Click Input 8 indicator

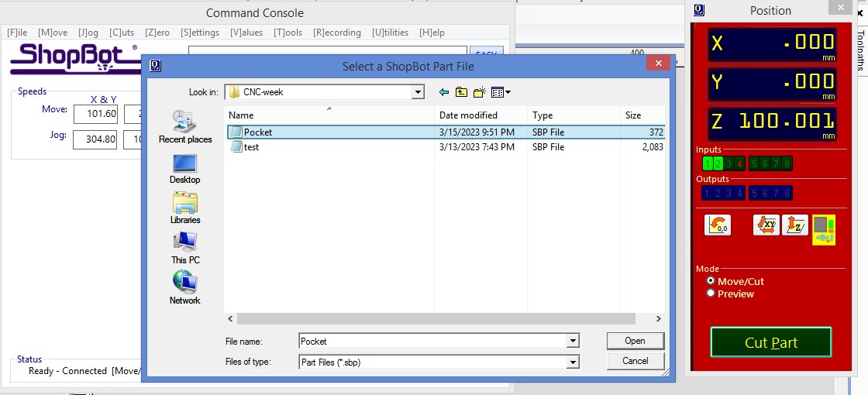(x=787, y=163)
